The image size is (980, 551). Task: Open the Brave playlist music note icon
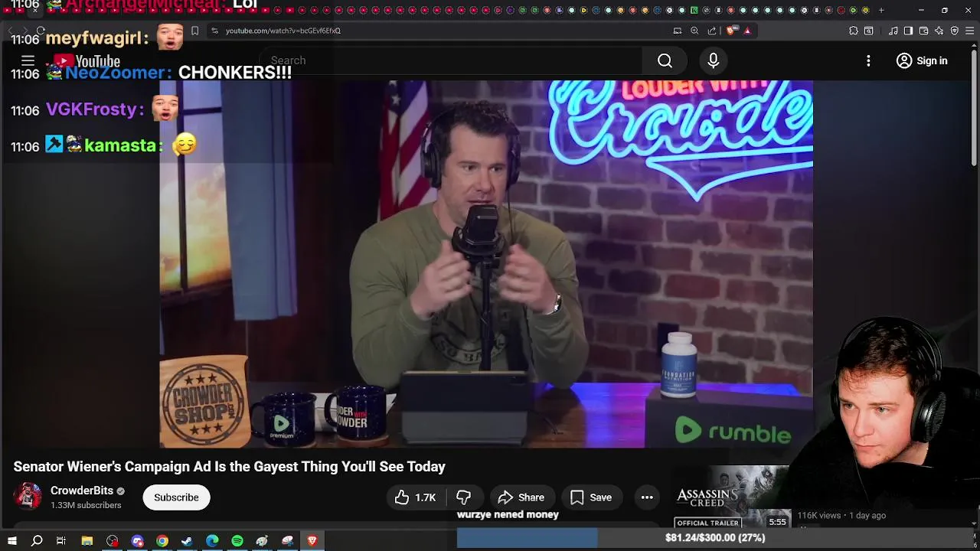893,31
